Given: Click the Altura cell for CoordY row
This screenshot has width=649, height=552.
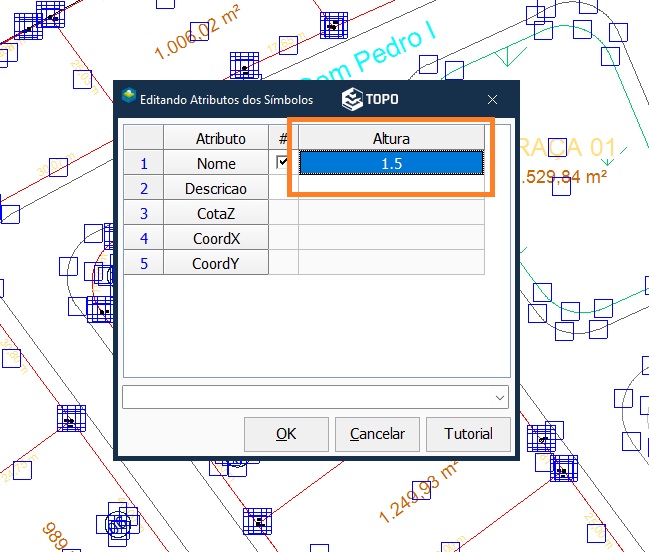Looking at the screenshot, I should click(x=391, y=263).
